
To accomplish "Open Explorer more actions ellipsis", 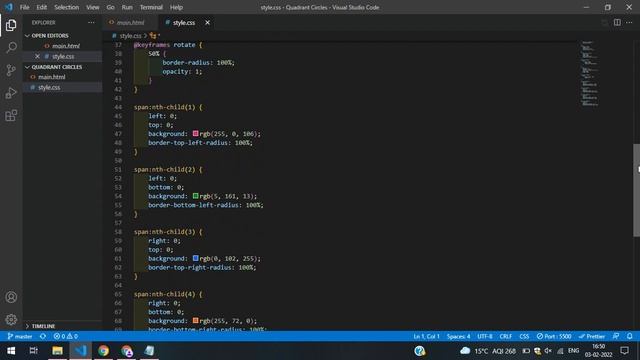I will click(x=91, y=23).
